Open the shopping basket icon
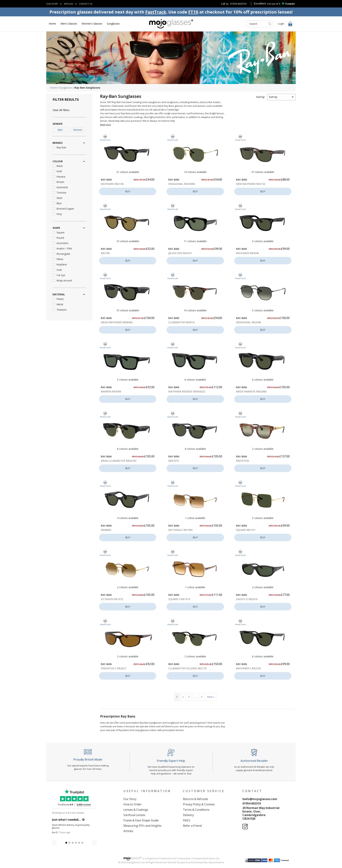Image resolution: width=342 pixels, height=868 pixels. pyautogui.click(x=290, y=24)
